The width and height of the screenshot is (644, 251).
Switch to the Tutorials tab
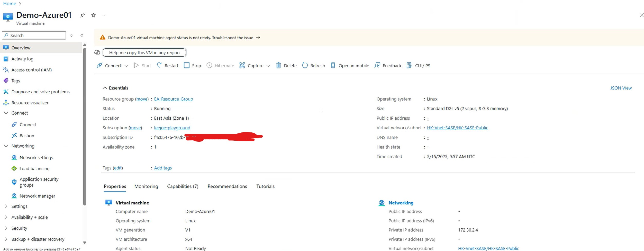coord(265,186)
